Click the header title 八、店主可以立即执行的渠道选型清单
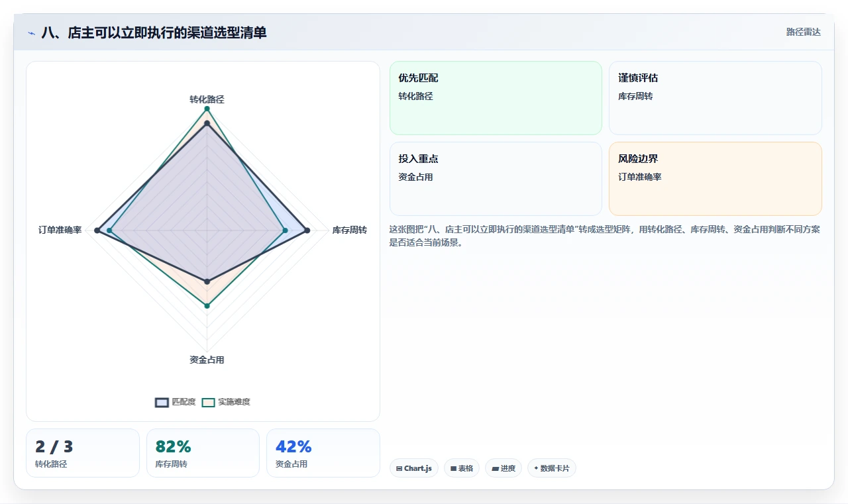848x504 pixels. (154, 32)
